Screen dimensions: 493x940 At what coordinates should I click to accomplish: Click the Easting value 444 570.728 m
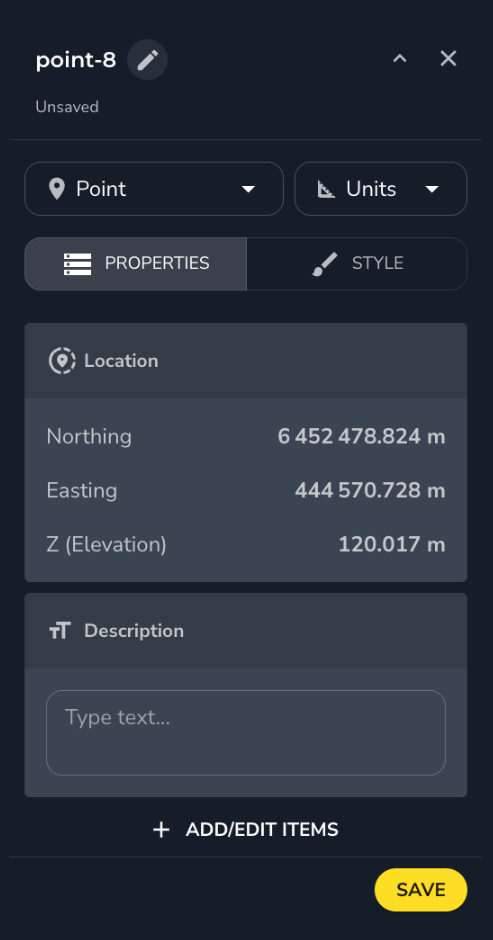[x=369, y=490]
